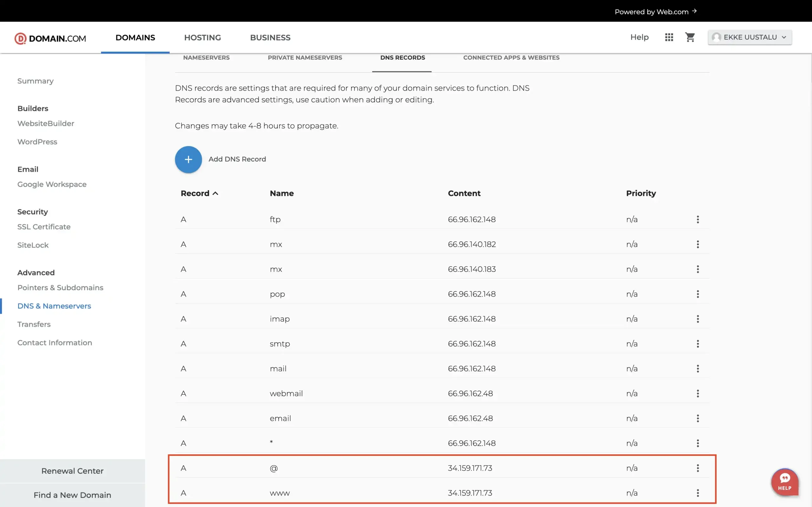The height and width of the screenshot is (507, 812).
Task: Open the apps grid icon
Action: 669,37
